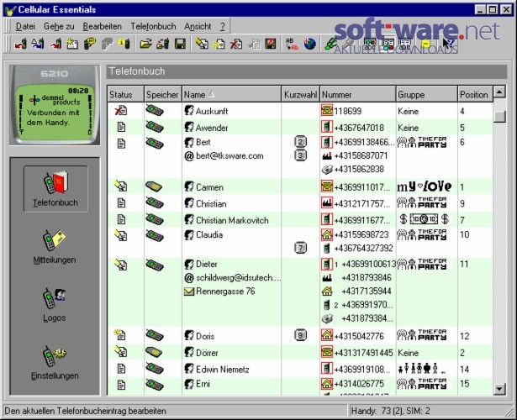The width and height of the screenshot is (517, 420).
Task: Click the floppy disk save toolbar icon
Action: click(x=180, y=44)
